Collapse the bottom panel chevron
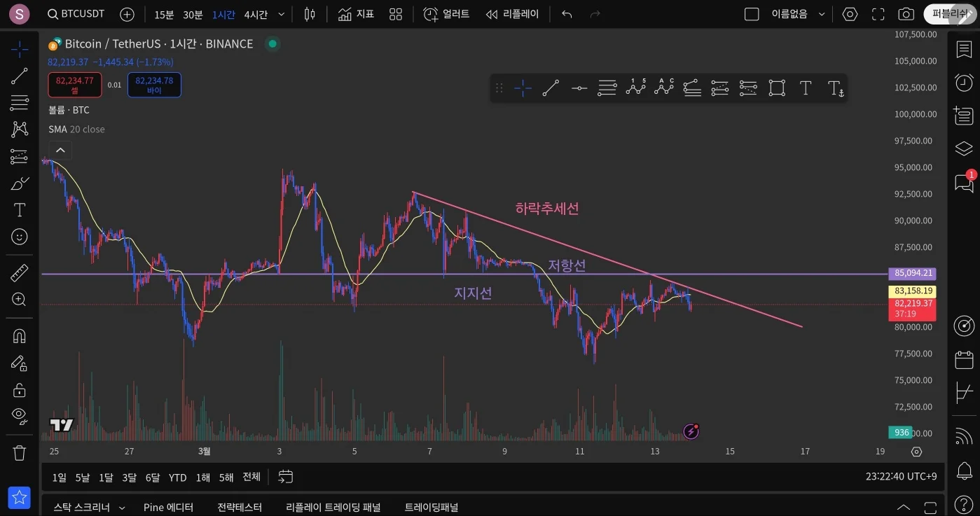The height and width of the screenshot is (516, 980). coord(904,507)
